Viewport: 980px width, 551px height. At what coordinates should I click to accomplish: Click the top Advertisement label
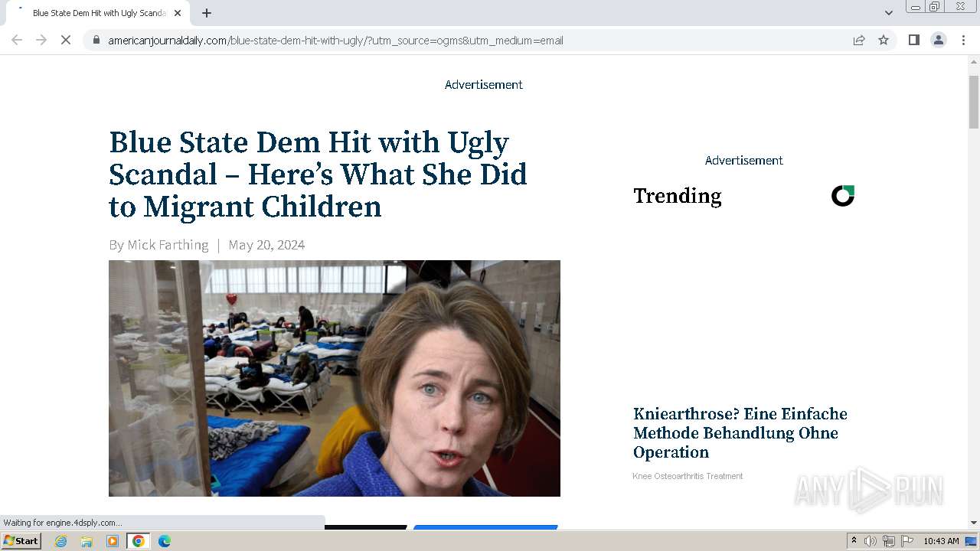(x=484, y=85)
